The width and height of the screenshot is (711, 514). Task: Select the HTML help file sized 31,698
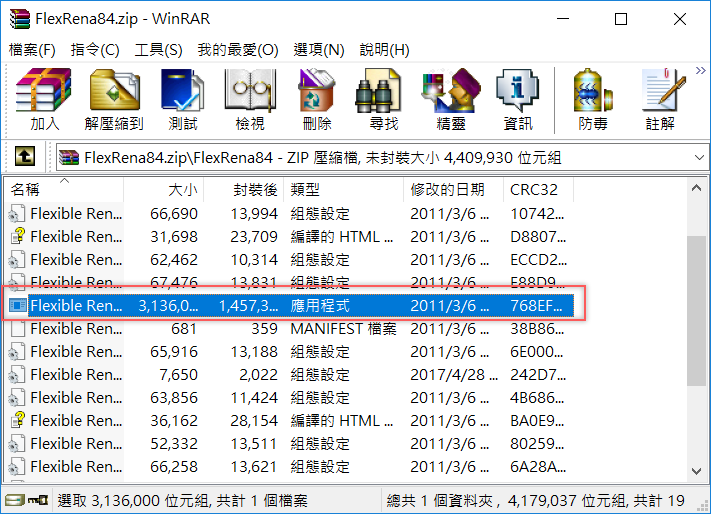point(290,237)
